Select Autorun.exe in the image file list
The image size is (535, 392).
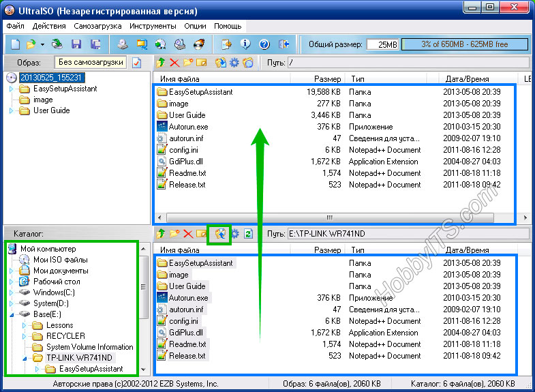click(188, 127)
